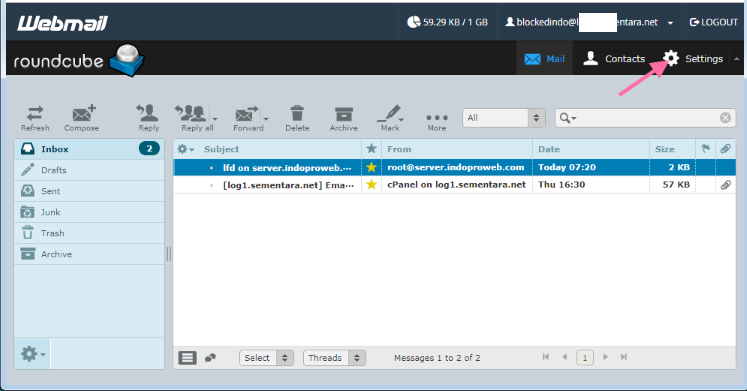
Task: Archive the selected message
Action: [343, 118]
